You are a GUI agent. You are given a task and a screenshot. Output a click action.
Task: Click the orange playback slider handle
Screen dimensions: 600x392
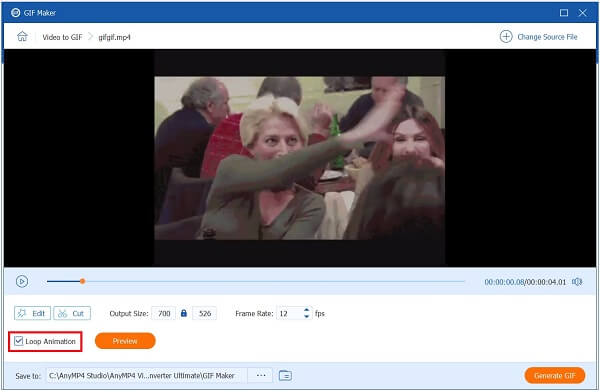pos(82,281)
